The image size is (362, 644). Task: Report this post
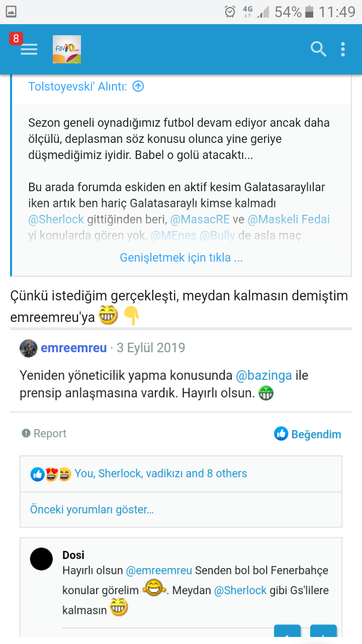(44, 434)
